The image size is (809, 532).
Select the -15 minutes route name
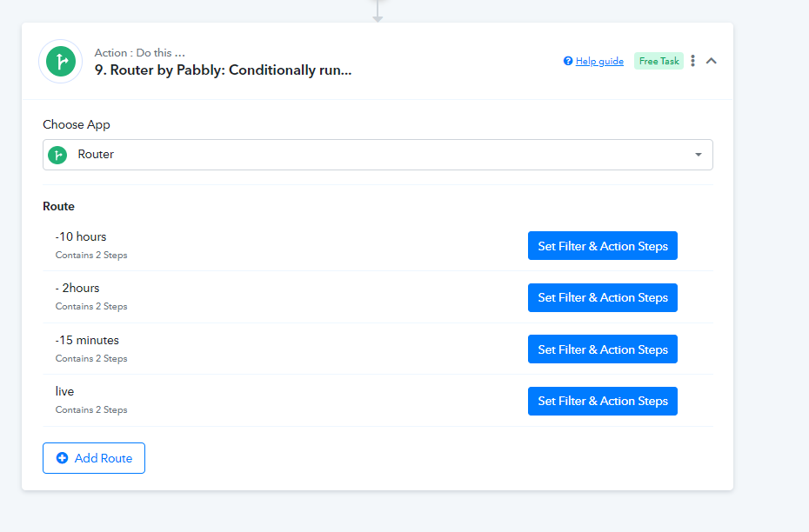(87, 340)
